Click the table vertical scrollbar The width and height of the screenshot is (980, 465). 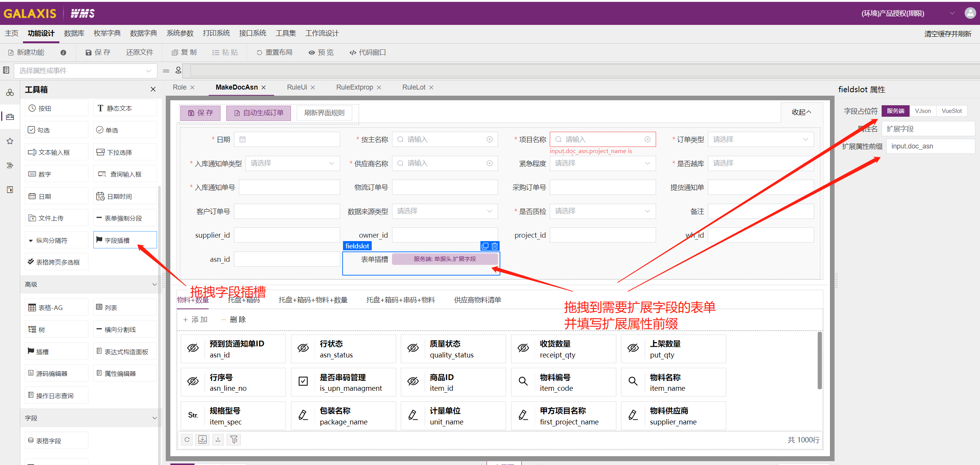point(820,361)
